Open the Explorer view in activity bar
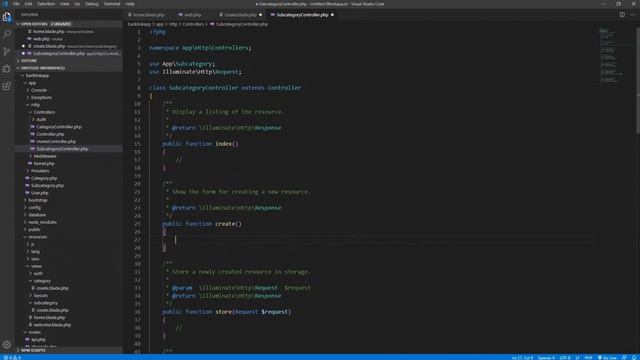Screen dimensions: 640x360 pos(7,17)
